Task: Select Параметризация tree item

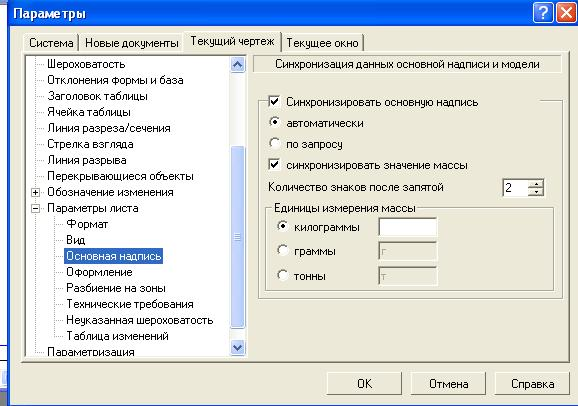Action: coord(91,351)
